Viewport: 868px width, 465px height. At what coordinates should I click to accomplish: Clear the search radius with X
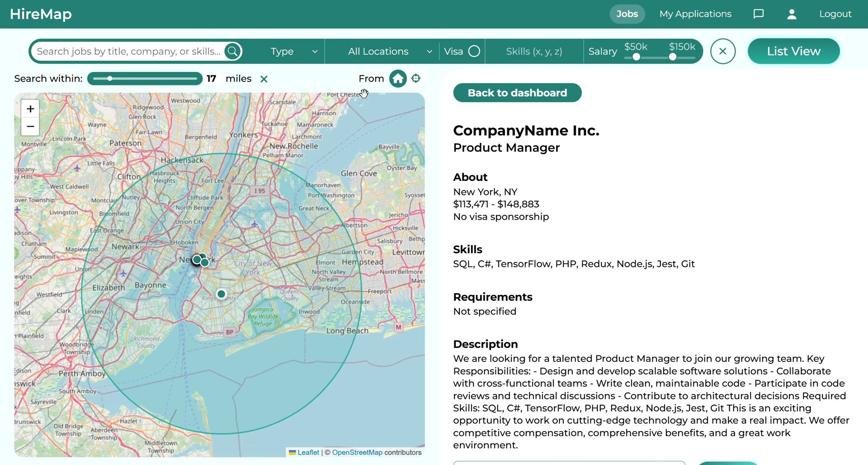(264, 79)
